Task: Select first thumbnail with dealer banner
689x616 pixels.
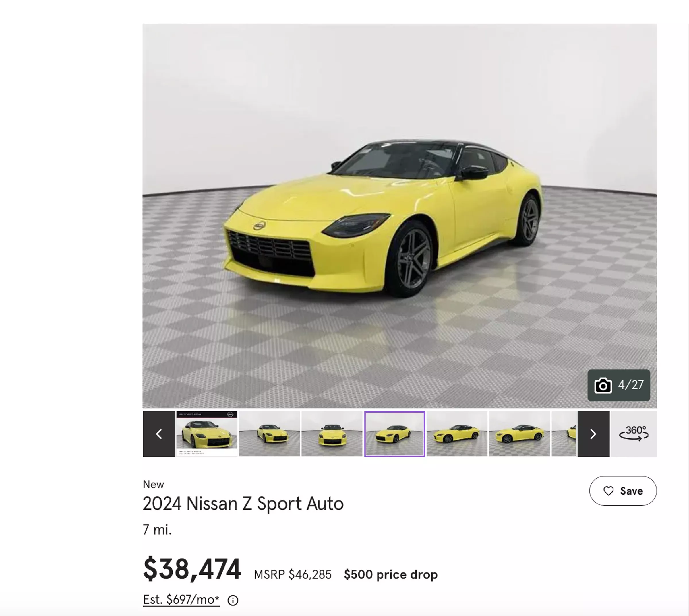Action: click(207, 434)
